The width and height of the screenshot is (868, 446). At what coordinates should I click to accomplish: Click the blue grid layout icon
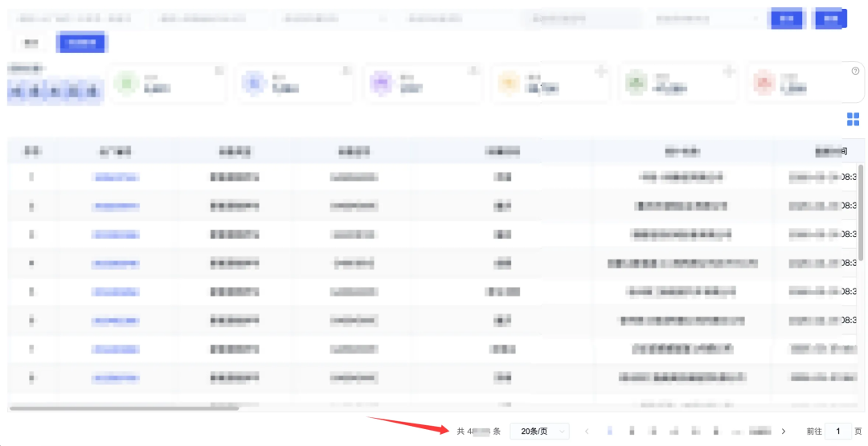[x=853, y=119]
